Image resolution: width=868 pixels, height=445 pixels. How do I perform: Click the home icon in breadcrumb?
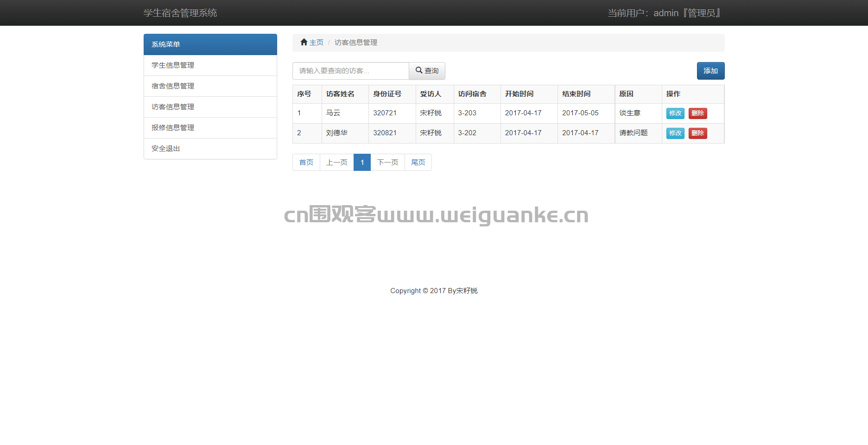point(304,42)
